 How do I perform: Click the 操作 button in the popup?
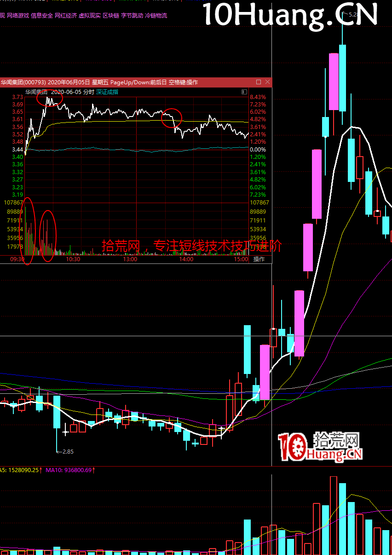pyautogui.click(x=259, y=259)
